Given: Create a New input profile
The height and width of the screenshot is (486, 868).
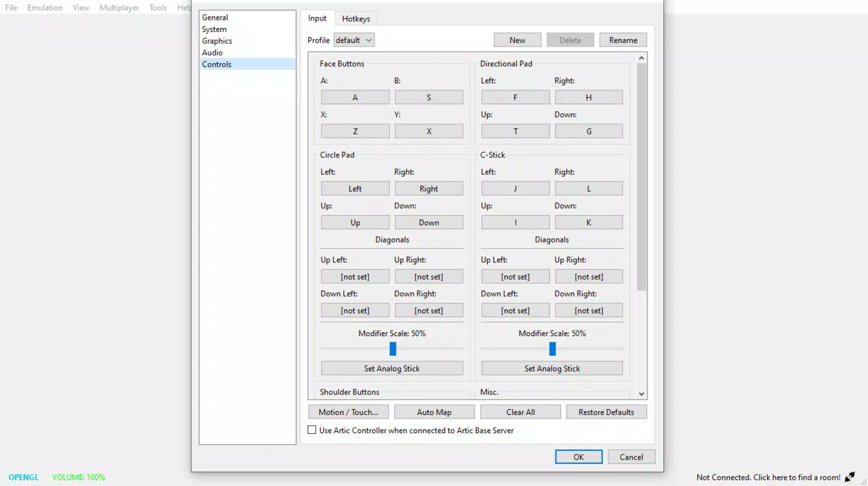Looking at the screenshot, I should point(517,40).
